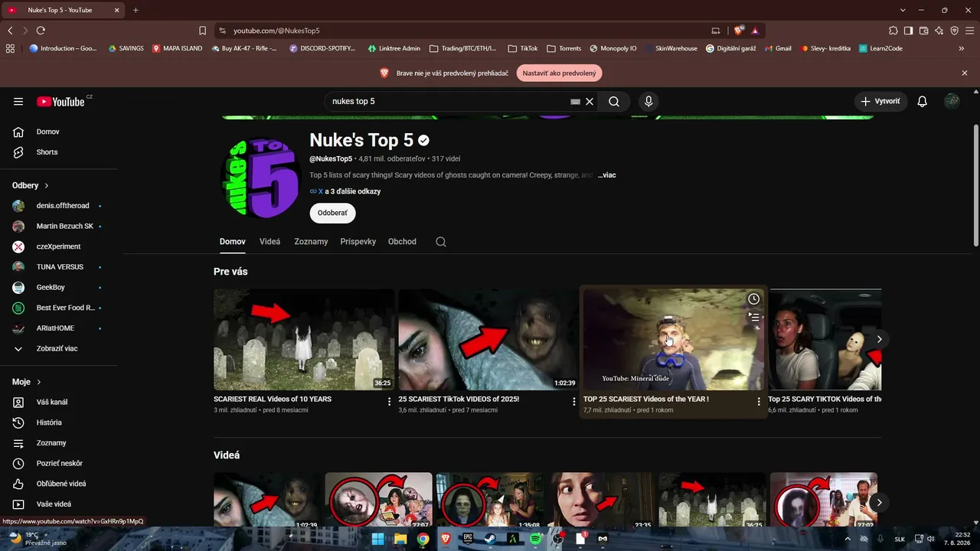Open the Nuke's Top 5 channel avatar
The height and width of the screenshot is (551, 980).
point(260,178)
